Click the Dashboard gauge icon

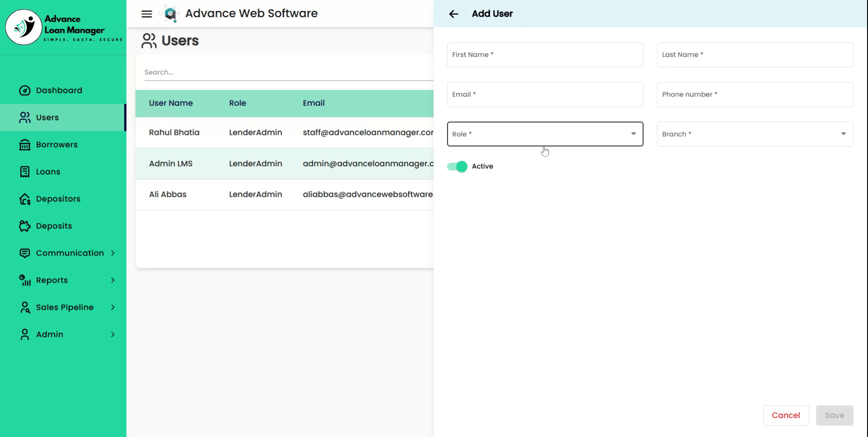[x=25, y=90]
